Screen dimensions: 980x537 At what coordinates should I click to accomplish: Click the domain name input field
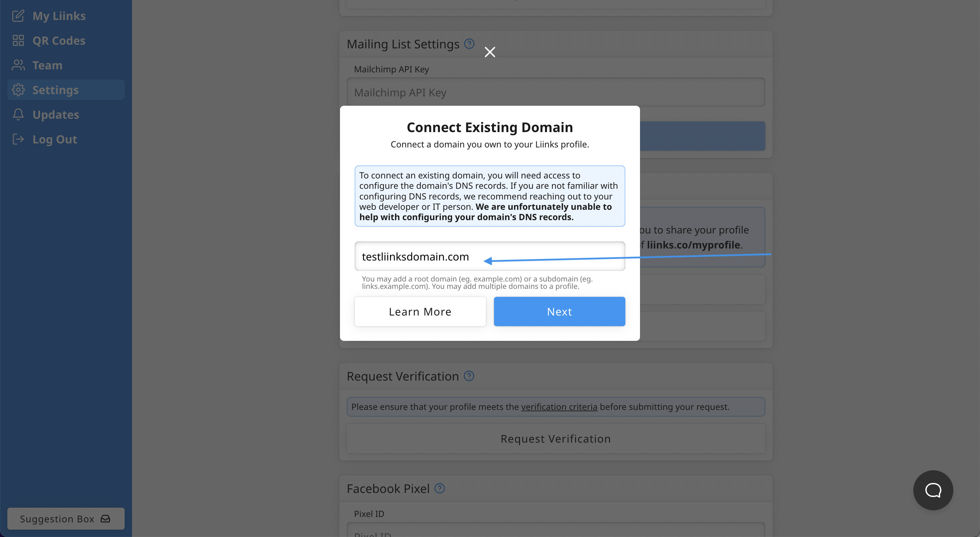(490, 256)
